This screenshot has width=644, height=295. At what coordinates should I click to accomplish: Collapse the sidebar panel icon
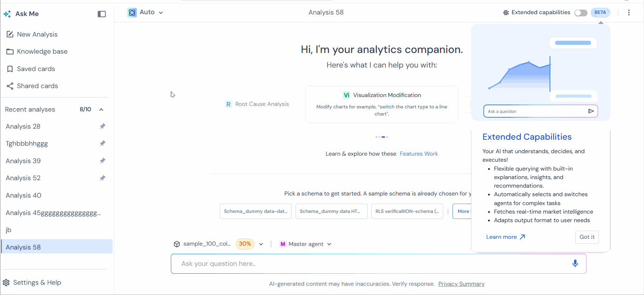[x=102, y=14]
